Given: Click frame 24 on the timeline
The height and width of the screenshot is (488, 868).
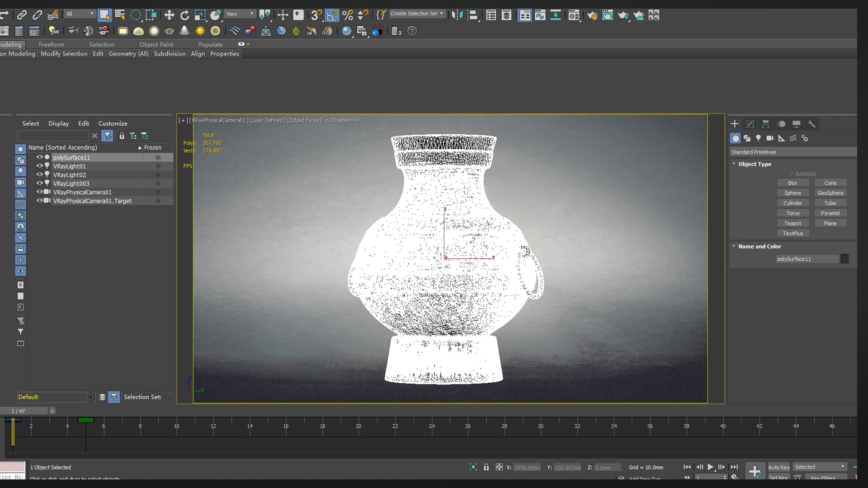Looking at the screenshot, I should (432, 426).
